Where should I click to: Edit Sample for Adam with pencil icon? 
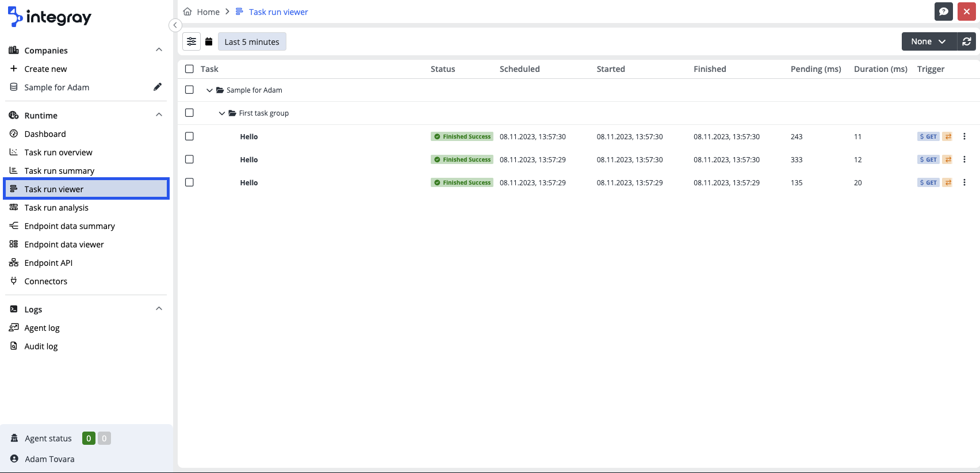tap(158, 87)
